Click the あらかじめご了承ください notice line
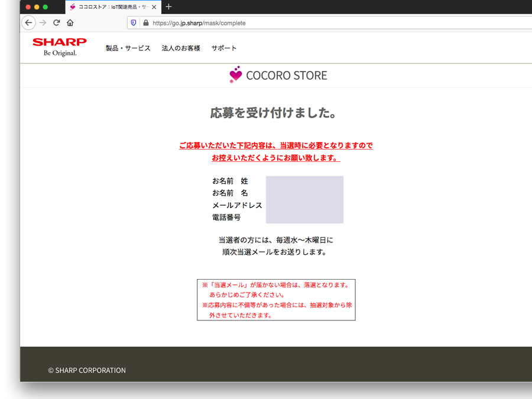The height and width of the screenshot is (399, 532). [246, 295]
